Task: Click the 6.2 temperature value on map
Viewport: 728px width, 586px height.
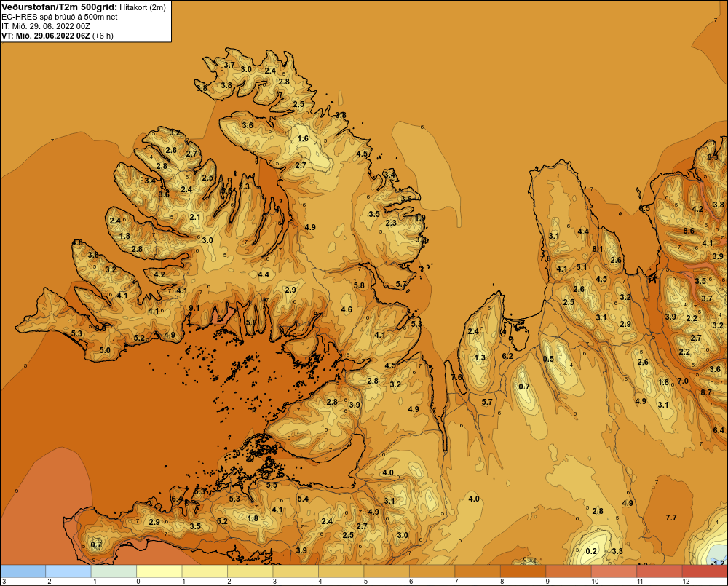Action: 507,356
